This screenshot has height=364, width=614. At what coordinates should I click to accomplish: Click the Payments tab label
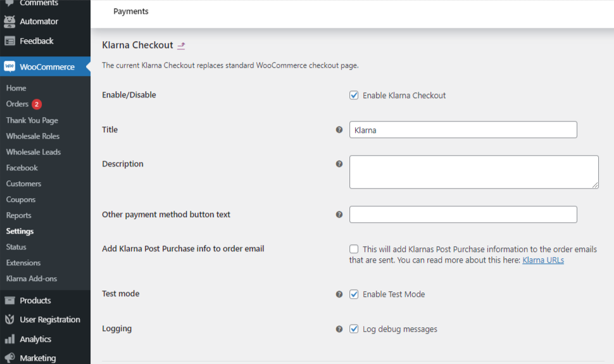pos(131,11)
